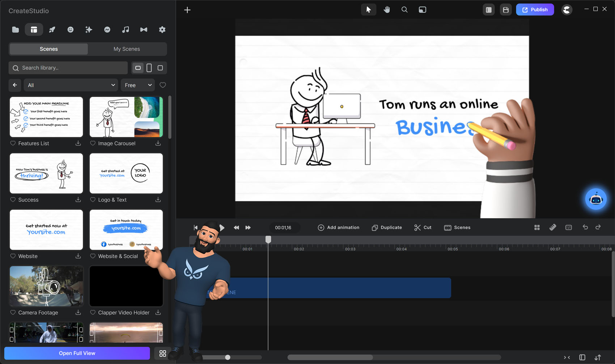615x364 pixels.
Task: Favorite the Success scene heart
Action: point(13,200)
